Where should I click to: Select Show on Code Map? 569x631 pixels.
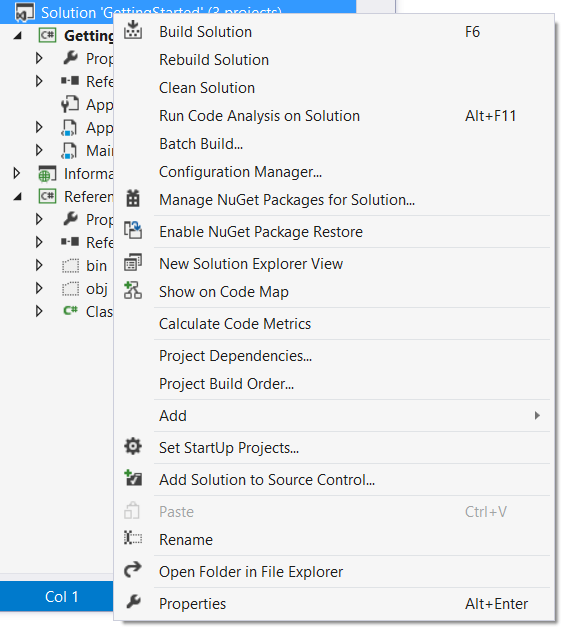coord(334,292)
